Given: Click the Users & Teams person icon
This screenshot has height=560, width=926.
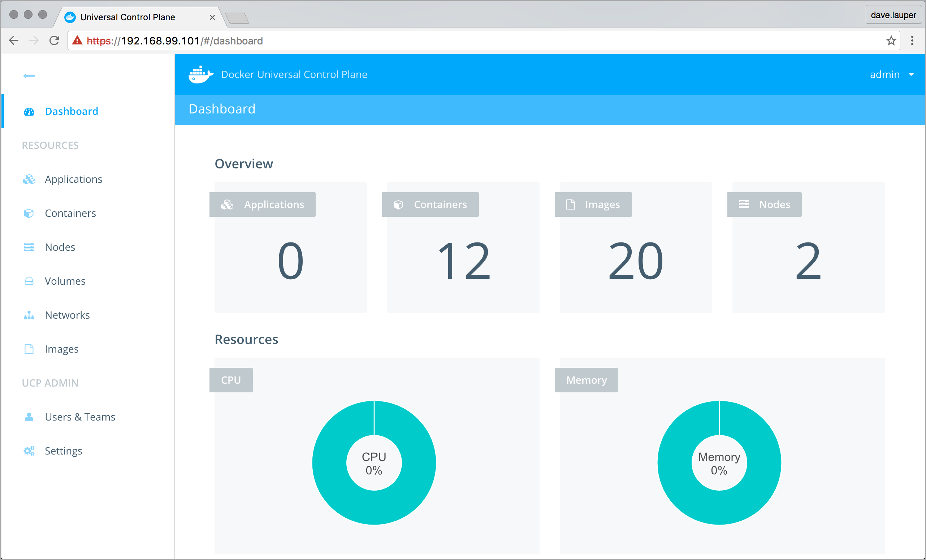Looking at the screenshot, I should [29, 417].
